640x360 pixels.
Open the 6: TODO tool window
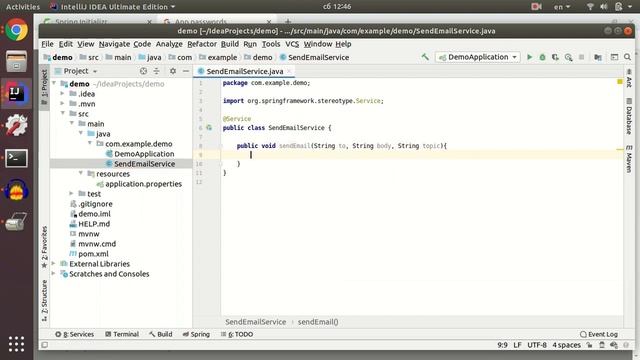point(237,334)
